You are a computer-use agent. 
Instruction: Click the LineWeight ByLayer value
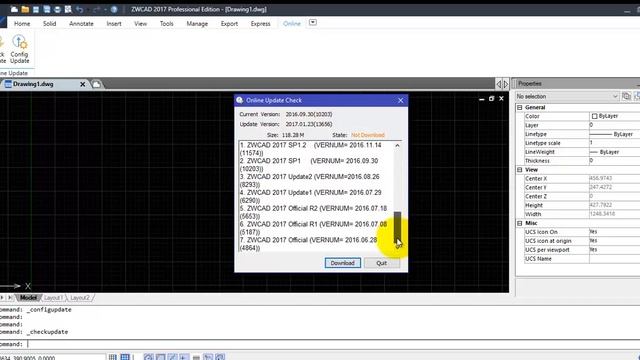[604, 152]
